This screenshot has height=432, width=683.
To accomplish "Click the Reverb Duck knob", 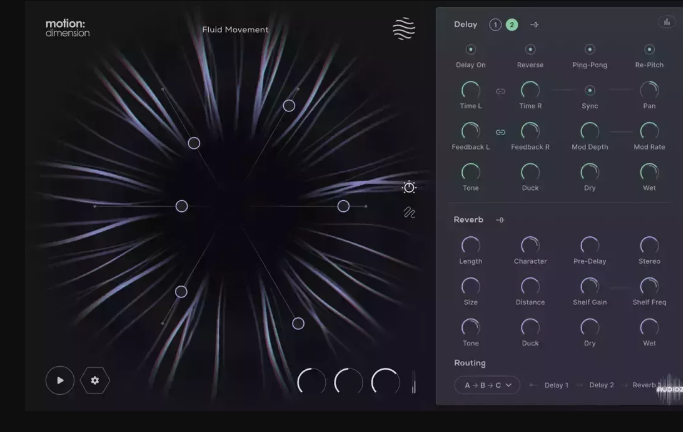I will [530, 327].
